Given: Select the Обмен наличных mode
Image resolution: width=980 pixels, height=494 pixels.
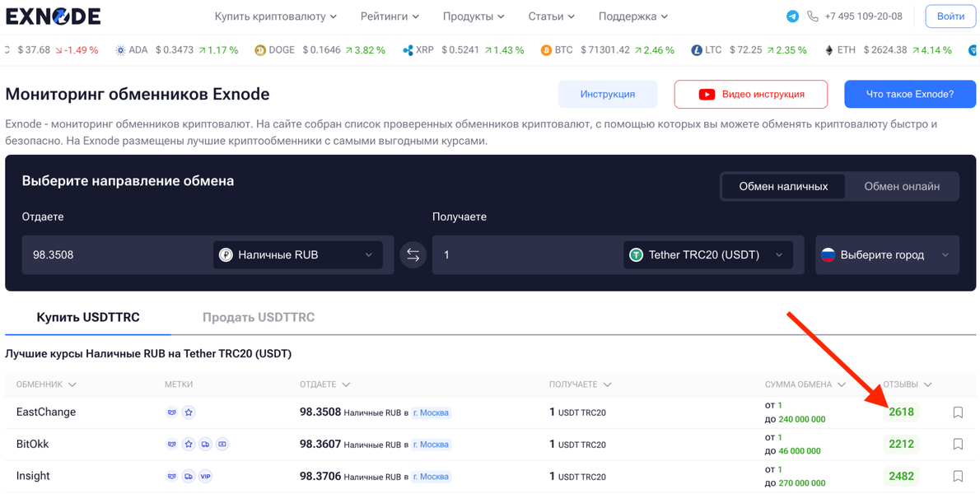Looking at the screenshot, I should (783, 186).
